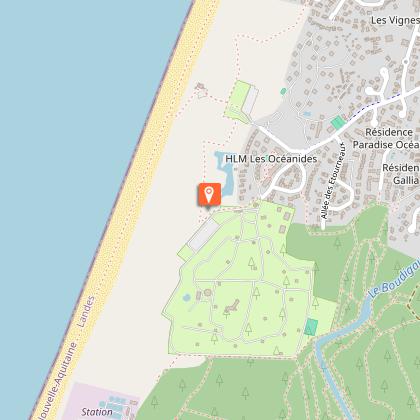The width and height of the screenshot is (420, 420).
Task: Click the Le Boudigau river label
Action: 394,279
